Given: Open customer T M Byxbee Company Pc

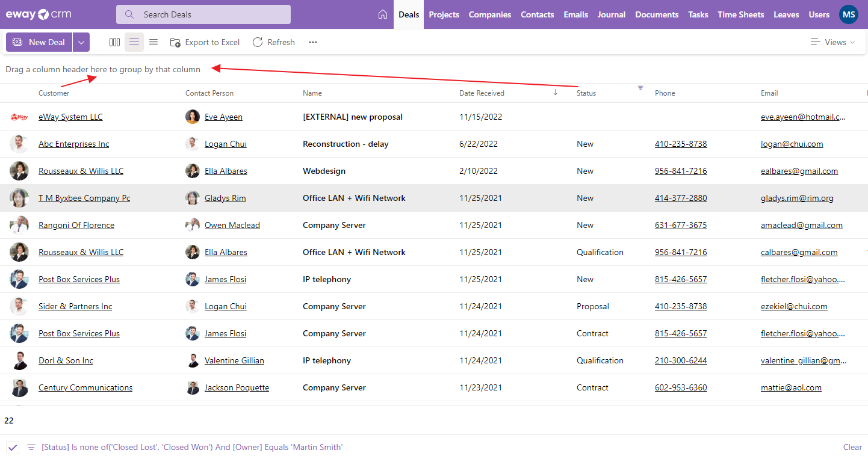Looking at the screenshot, I should click(84, 198).
